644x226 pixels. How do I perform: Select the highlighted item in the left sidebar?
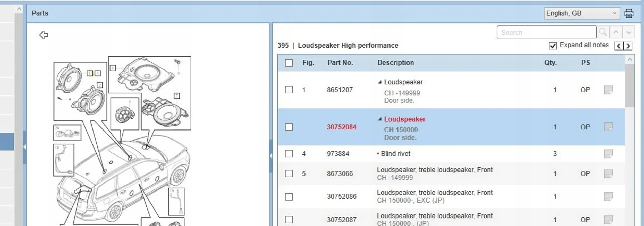(x=7, y=141)
